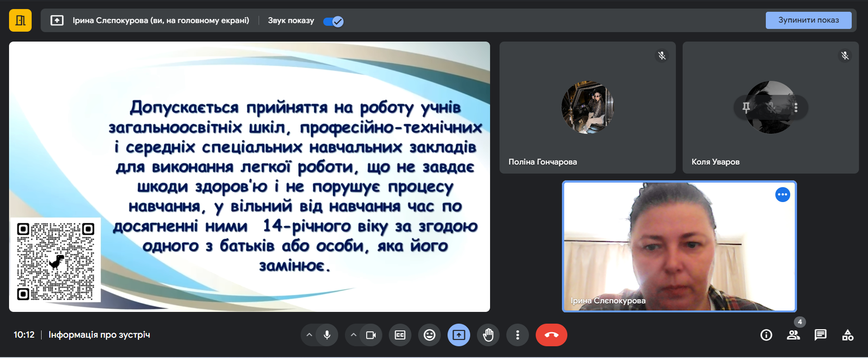Click the "Зупинити показ" button

808,20
